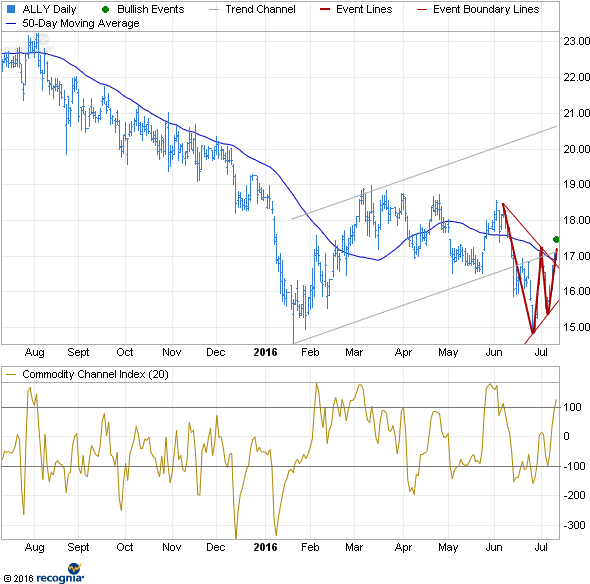Screen dimensions: 590x584
Task: Click the Aug label under price chart
Action: tap(35, 352)
